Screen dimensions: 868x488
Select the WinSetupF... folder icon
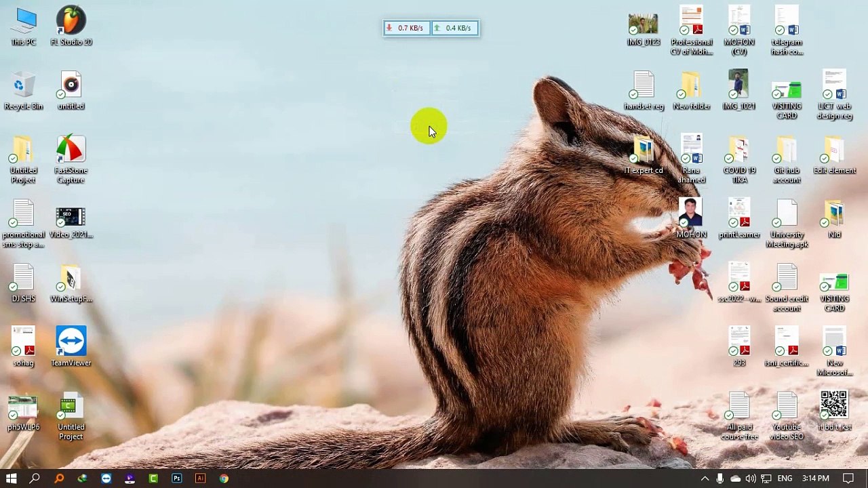point(71,284)
